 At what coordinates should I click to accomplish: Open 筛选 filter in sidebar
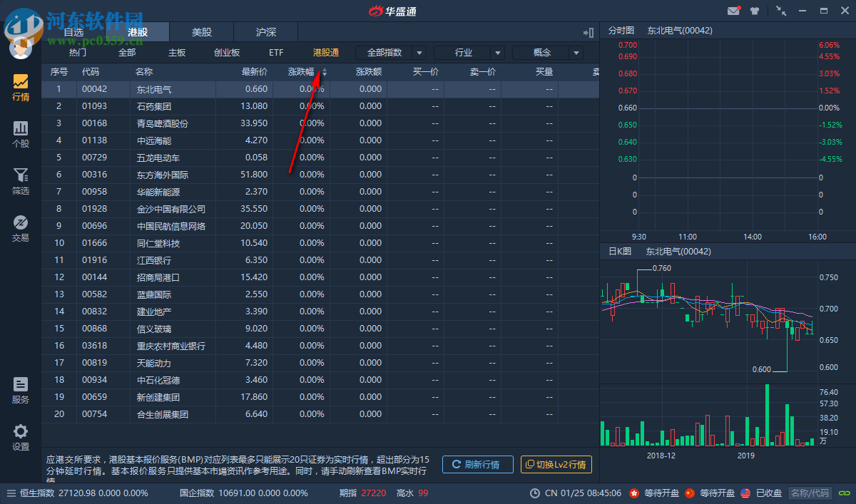[x=21, y=182]
